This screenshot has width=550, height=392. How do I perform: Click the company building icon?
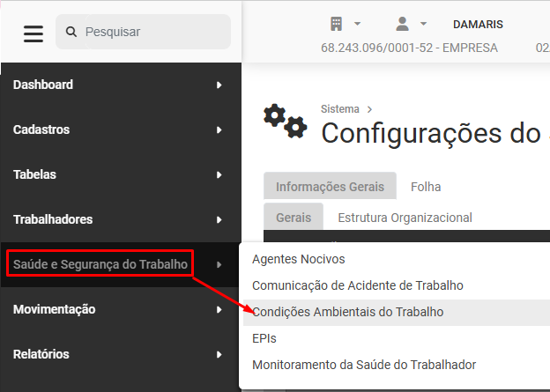(x=336, y=24)
